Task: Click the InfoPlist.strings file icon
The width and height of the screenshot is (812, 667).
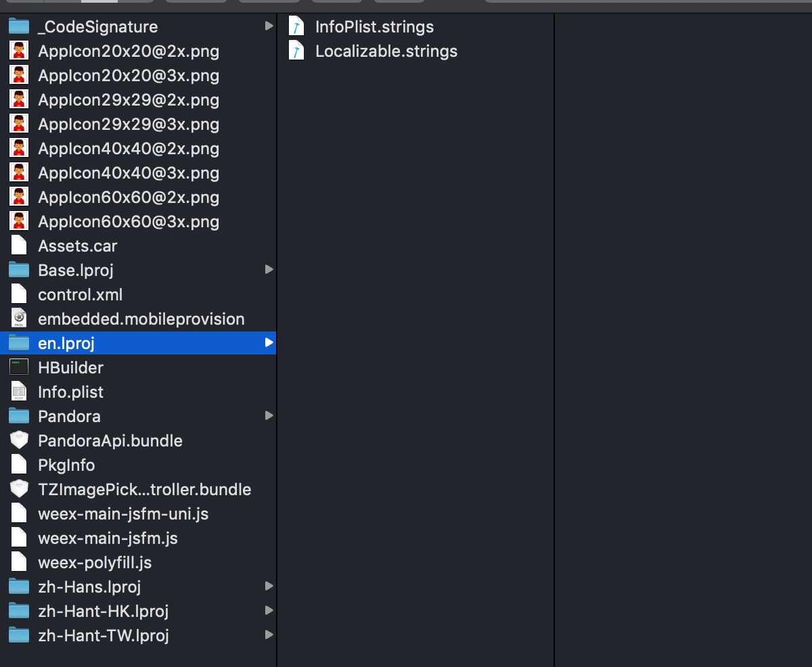Action: pos(296,26)
